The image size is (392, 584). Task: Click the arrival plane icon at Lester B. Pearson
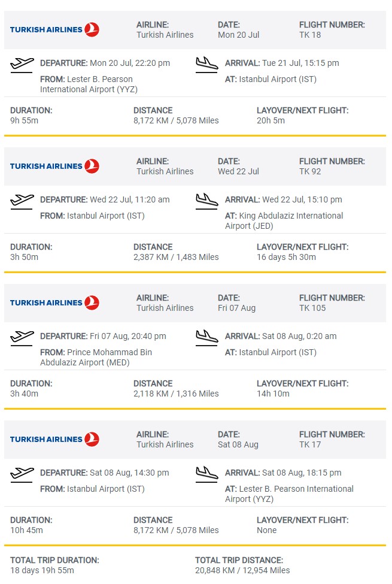click(x=207, y=474)
